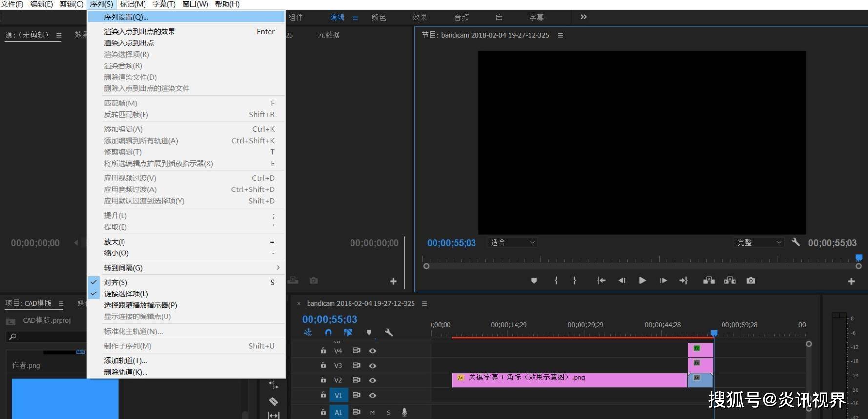Screen dimensions: 868x419
Task: Open the 文件(F) menu
Action: tap(12, 4)
